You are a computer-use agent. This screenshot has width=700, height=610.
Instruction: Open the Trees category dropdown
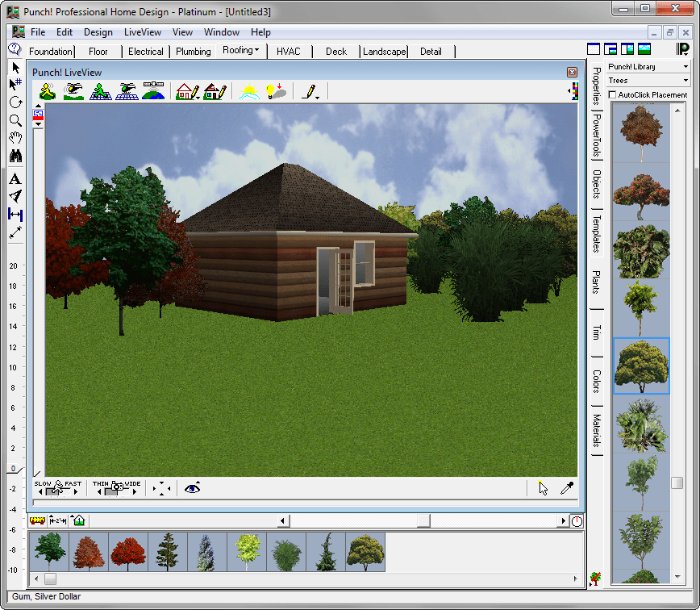(x=648, y=81)
